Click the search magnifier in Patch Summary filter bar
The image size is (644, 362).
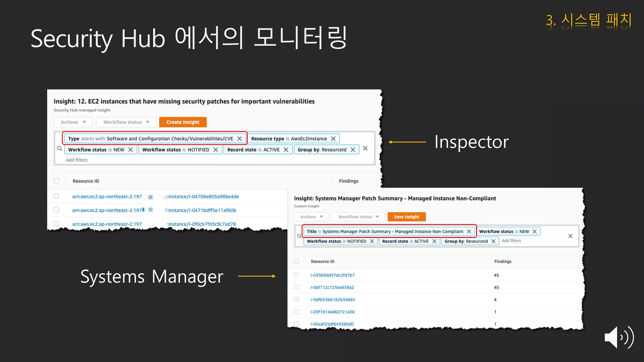pos(299,236)
